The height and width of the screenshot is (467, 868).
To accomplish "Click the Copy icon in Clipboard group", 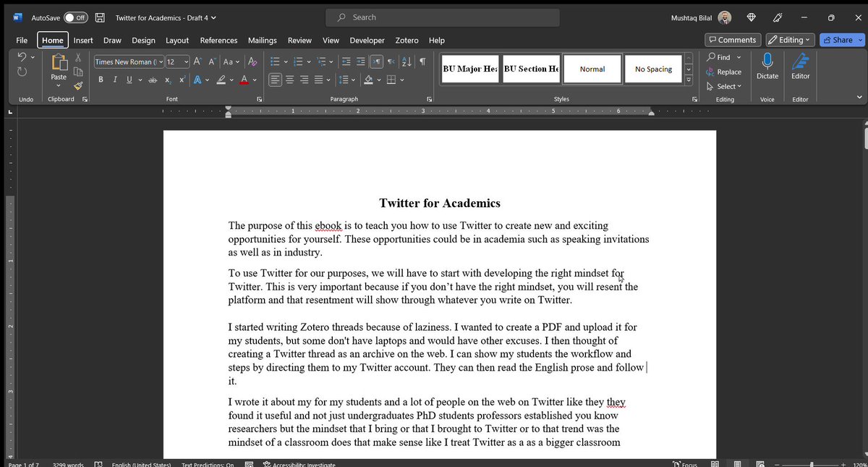I will pos(78,72).
